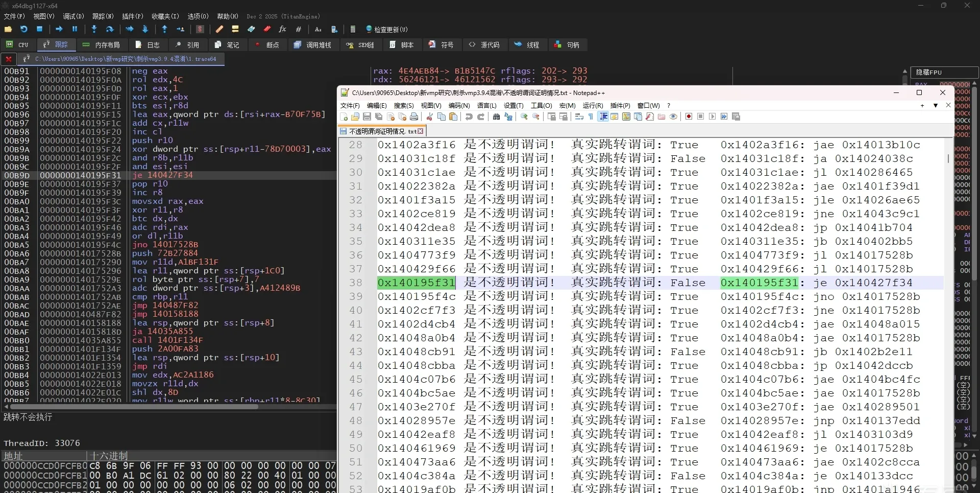Click the Cut scissors icon in Notepad++
The height and width of the screenshot is (493, 980).
point(430,116)
